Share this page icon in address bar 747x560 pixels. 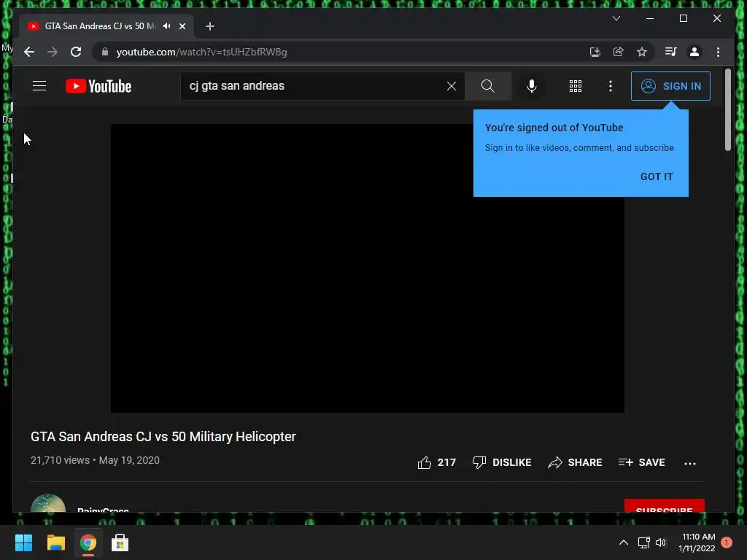point(619,52)
